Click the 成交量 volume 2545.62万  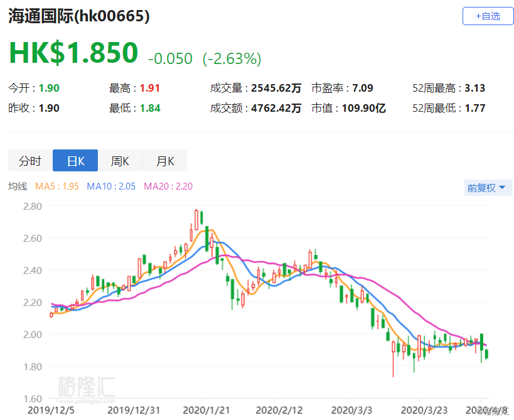point(276,88)
